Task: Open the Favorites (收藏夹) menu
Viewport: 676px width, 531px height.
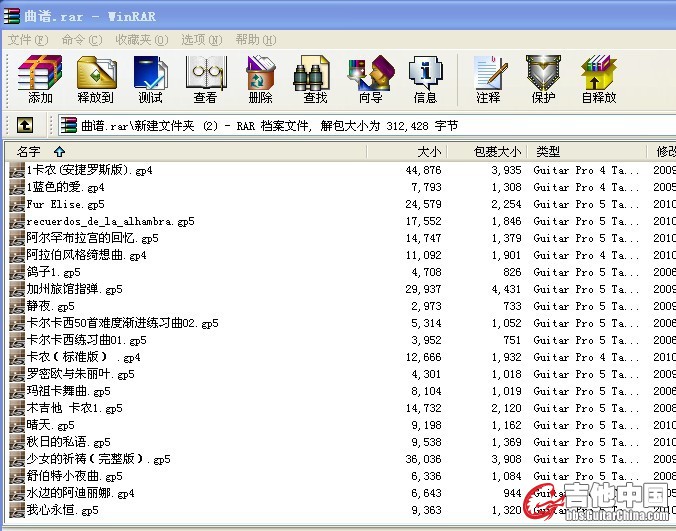Action: (139, 40)
